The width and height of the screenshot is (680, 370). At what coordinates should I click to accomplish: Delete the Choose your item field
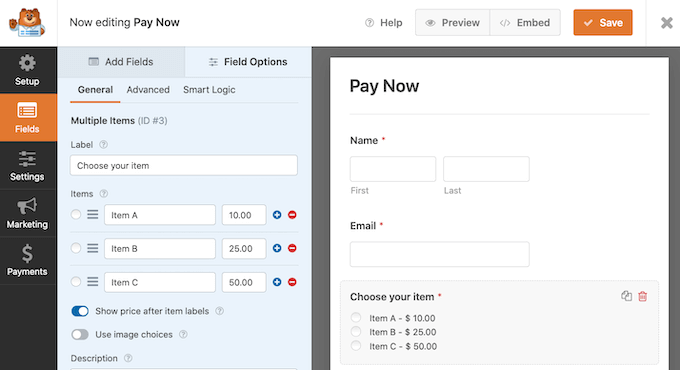point(643,296)
